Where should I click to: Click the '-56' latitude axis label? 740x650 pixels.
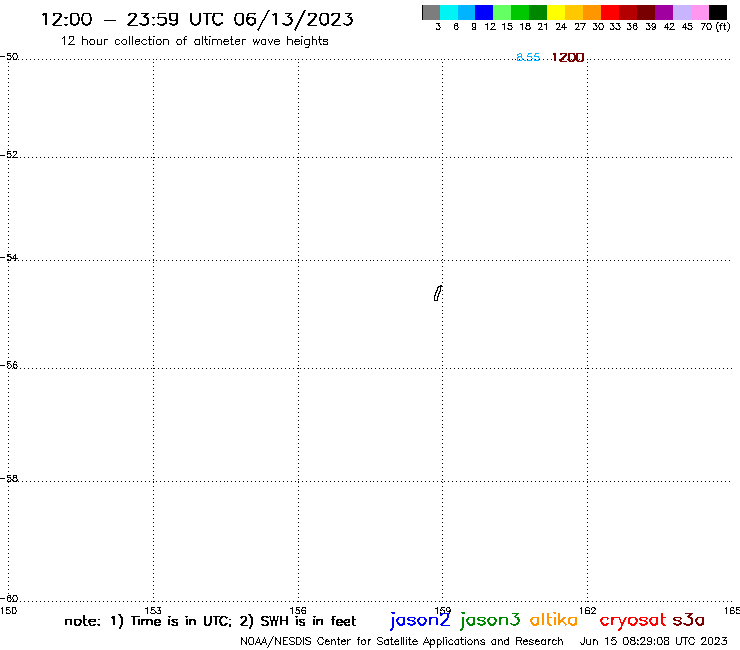9,365
